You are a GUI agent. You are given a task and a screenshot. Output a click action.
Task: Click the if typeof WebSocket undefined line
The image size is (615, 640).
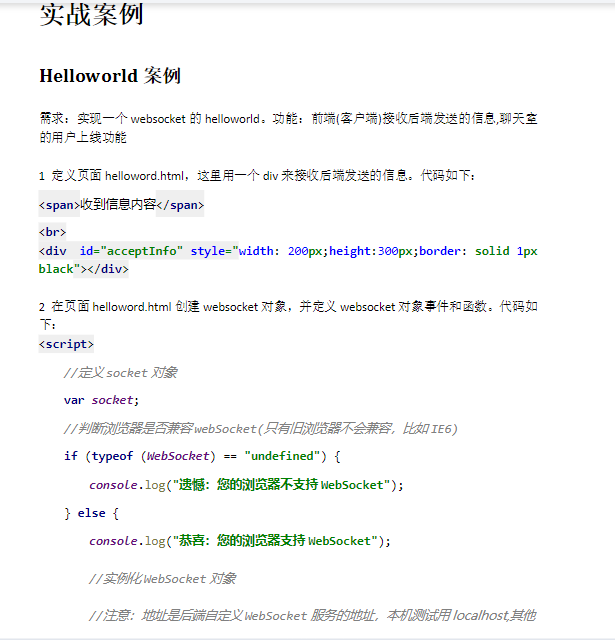(x=202, y=456)
